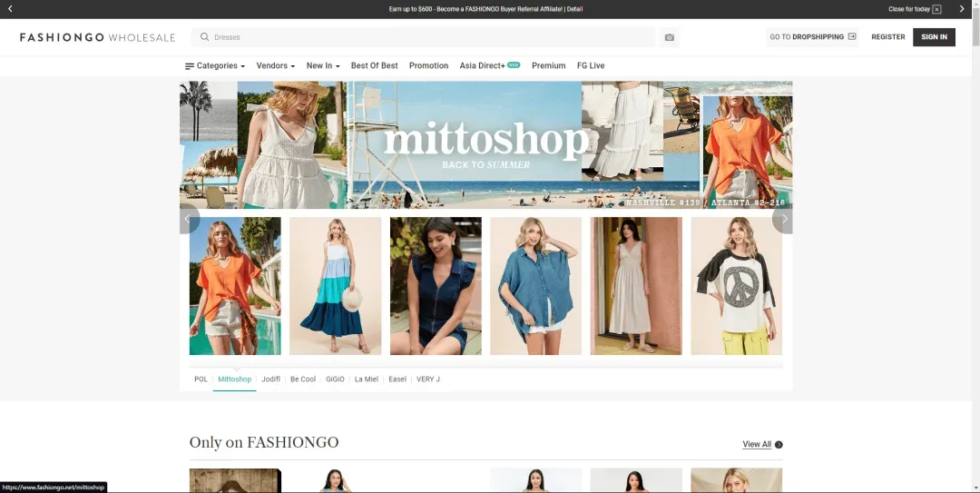
Task: Expand the New In menu
Action: [x=322, y=65]
